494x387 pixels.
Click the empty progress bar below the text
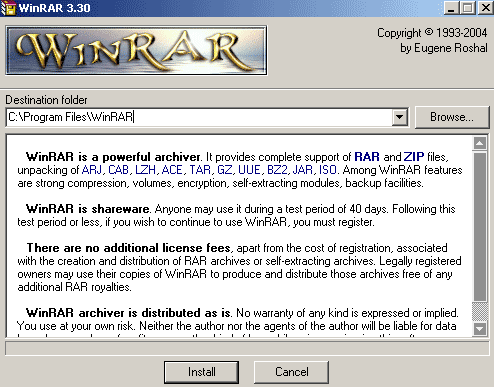pyautogui.click(x=247, y=348)
